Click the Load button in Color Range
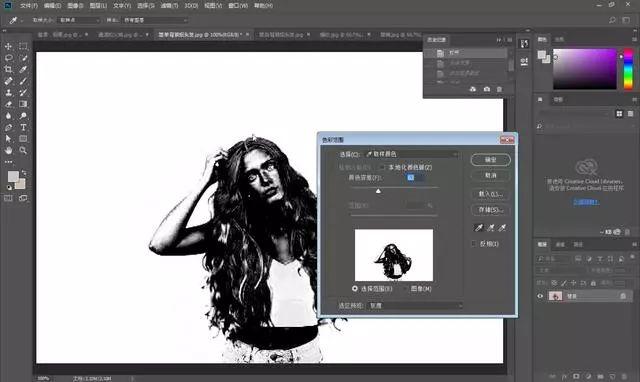640x382 pixels. (491, 194)
